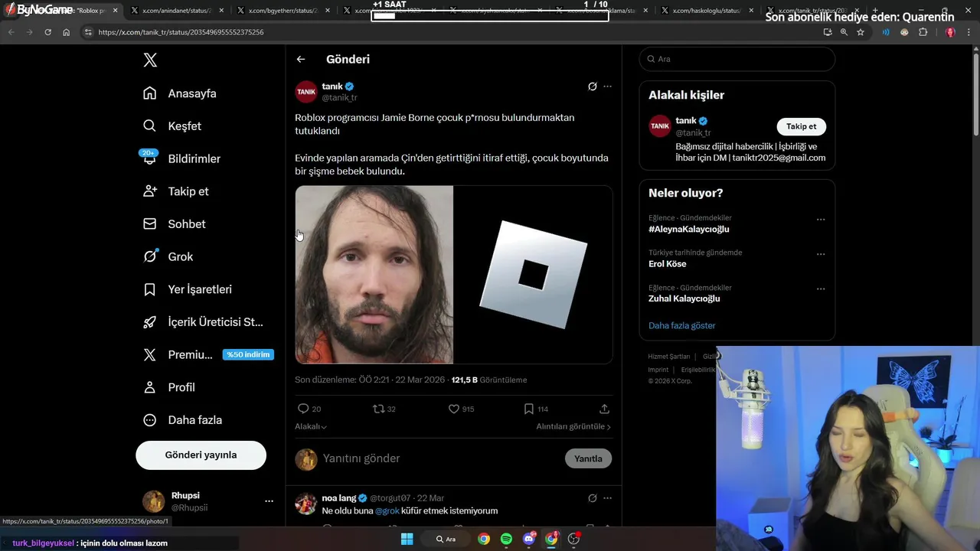Click Zuhal Kalaycıoğlu trending topic
This screenshot has width=980, height=551.
click(x=684, y=298)
